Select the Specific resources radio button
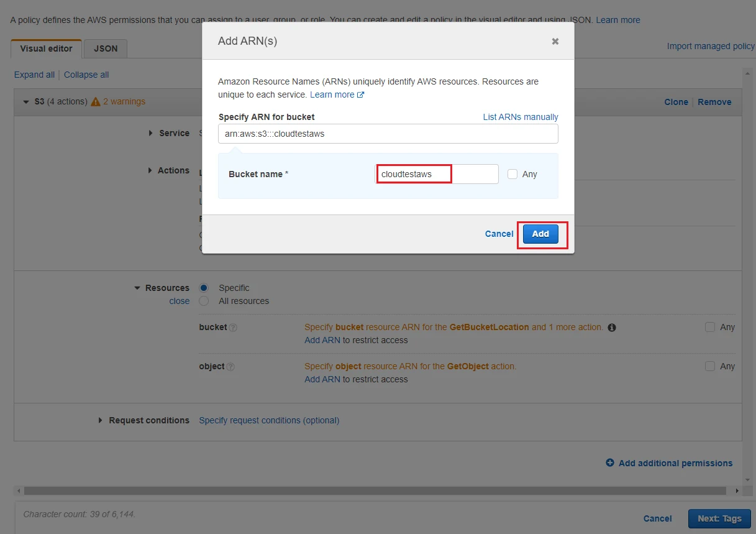Image resolution: width=756 pixels, height=534 pixels. [204, 288]
